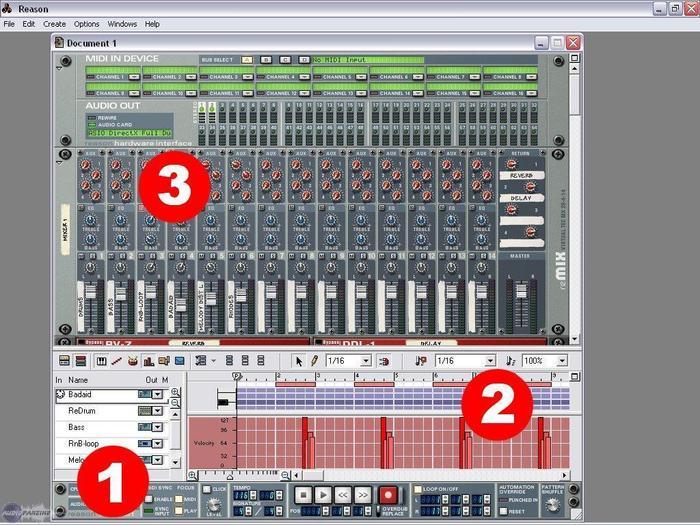This screenshot has height=525, width=700.
Task: Open RnB-loop track Out dropdown
Action: click(158, 444)
